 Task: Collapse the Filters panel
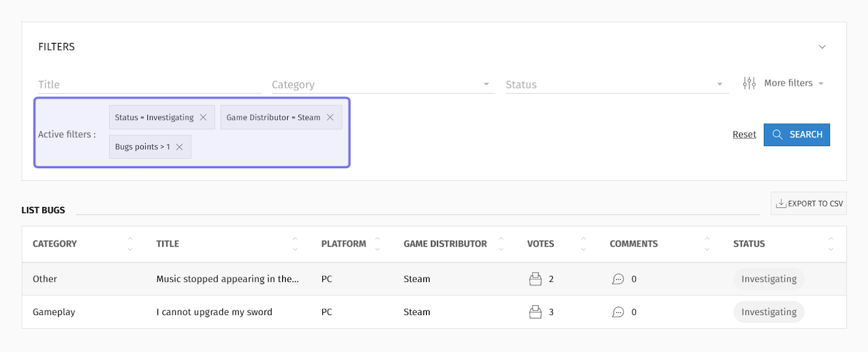[822, 47]
